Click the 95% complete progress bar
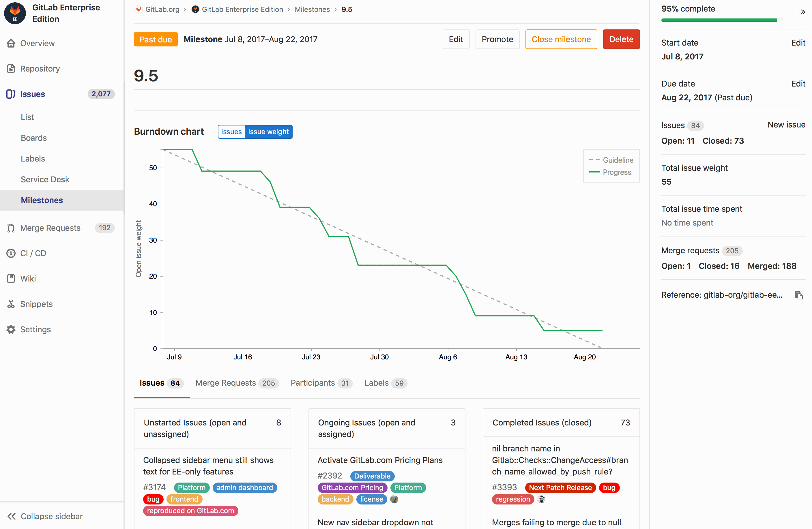The image size is (812, 529). pos(722,20)
